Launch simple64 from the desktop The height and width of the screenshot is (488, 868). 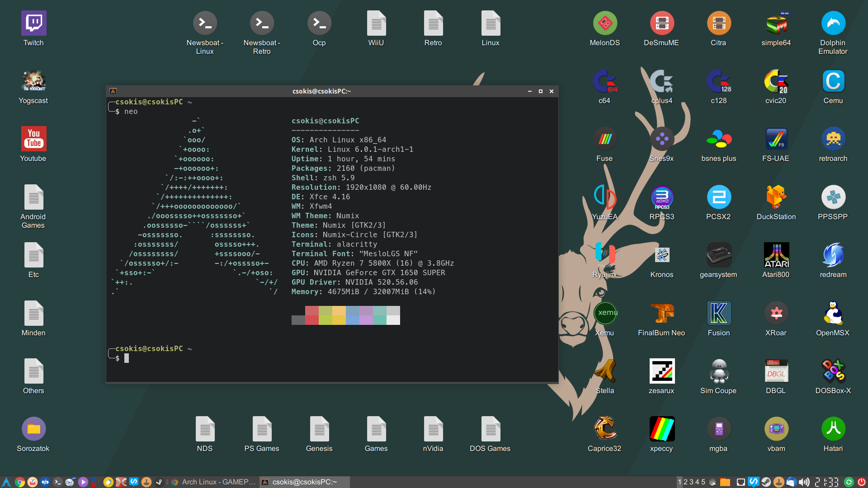pos(776,23)
